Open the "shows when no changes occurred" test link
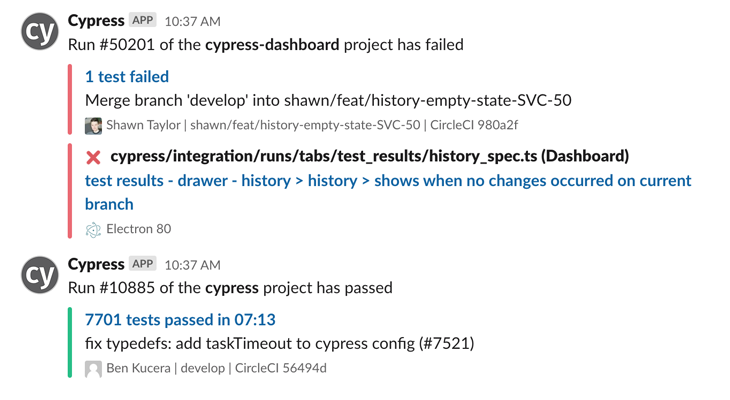730x400 pixels. (388, 181)
